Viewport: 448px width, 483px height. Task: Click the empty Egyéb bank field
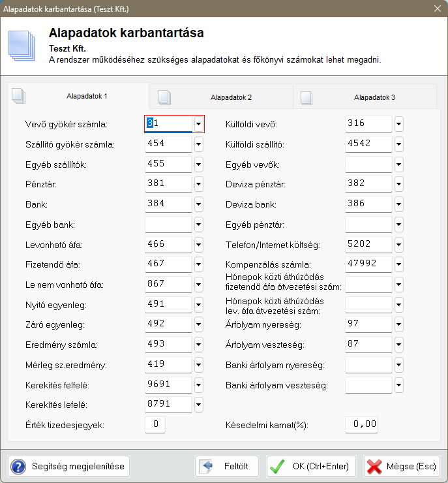[168, 225]
